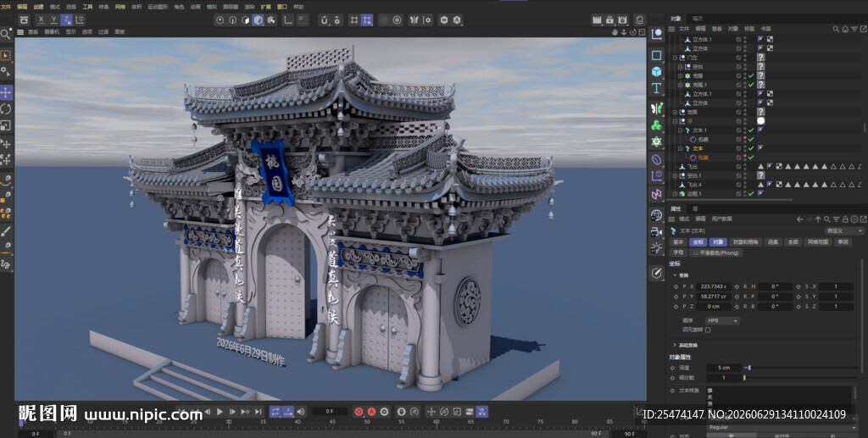Viewport: 868px width, 438px height.
Task: Adjust the 深度 slider
Action: (x=800, y=368)
